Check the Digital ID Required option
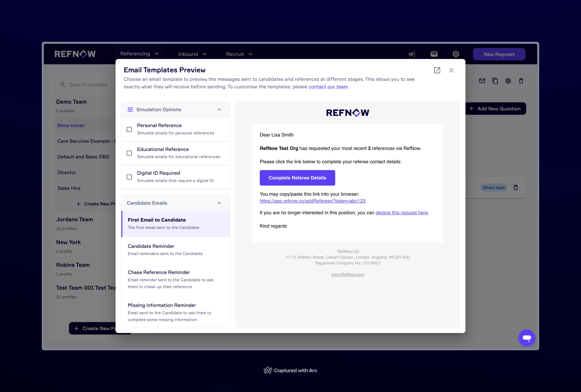The image size is (581, 392). (x=129, y=177)
